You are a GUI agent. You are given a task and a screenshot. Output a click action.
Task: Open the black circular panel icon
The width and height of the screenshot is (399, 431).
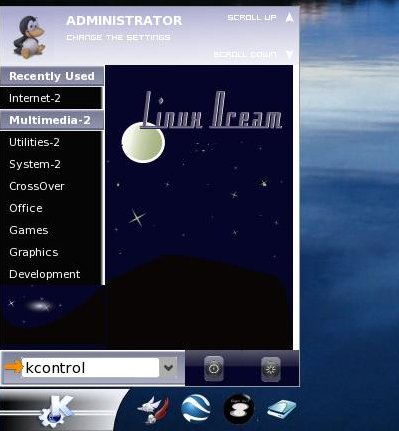(x=238, y=409)
